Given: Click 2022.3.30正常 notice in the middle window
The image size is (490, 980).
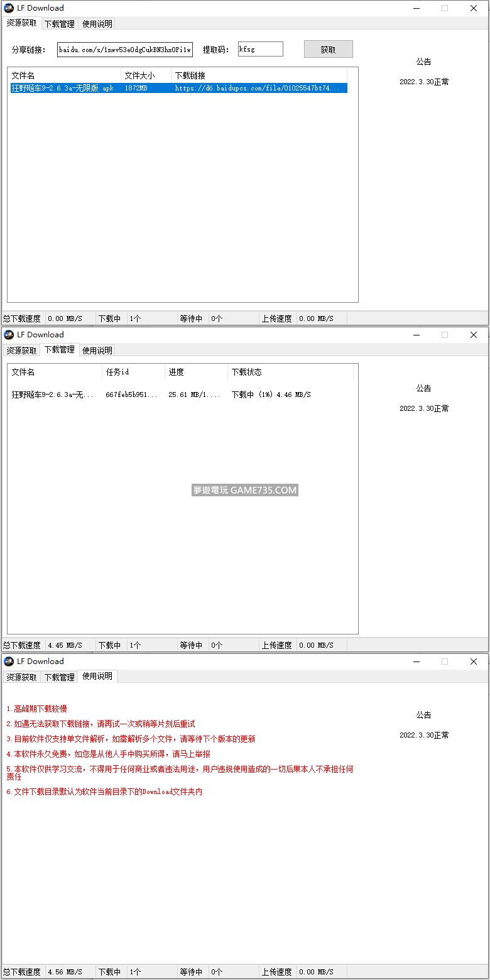Looking at the screenshot, I should tap(424, 408).
